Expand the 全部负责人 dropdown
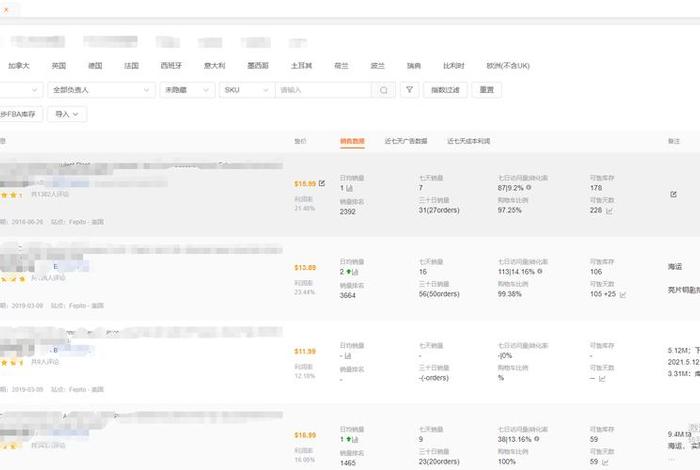The image size is (700, 470). click(x=101, y=90)
